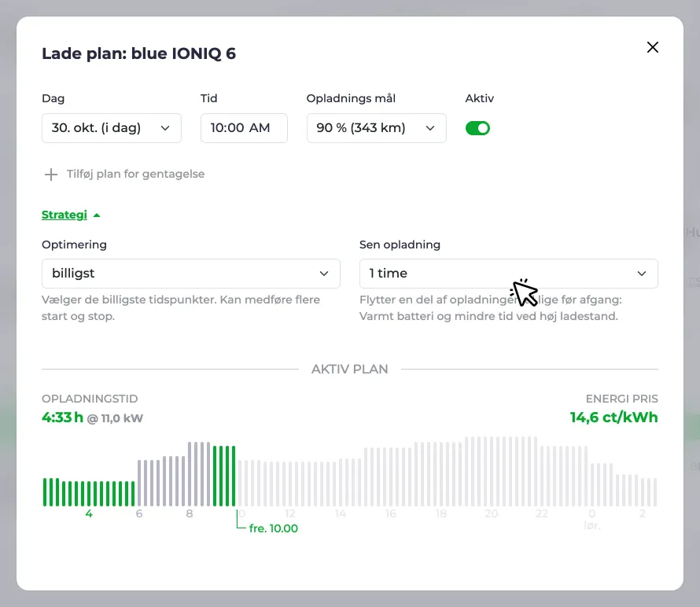700x607 pixels.
Task: Open the Sen opladning dropdown
Action: [x=508, y=274]
